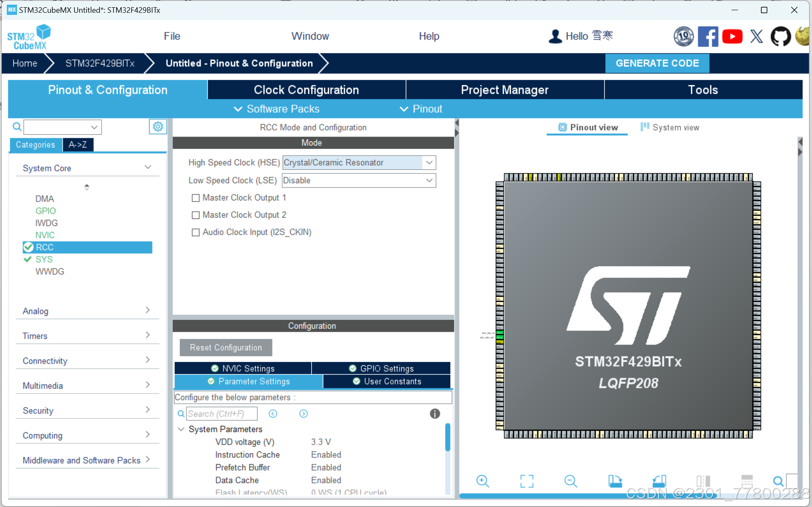The image size is (812, 507).
Task: Show parameter info with the 'i' icon
Action: [435, 414]
